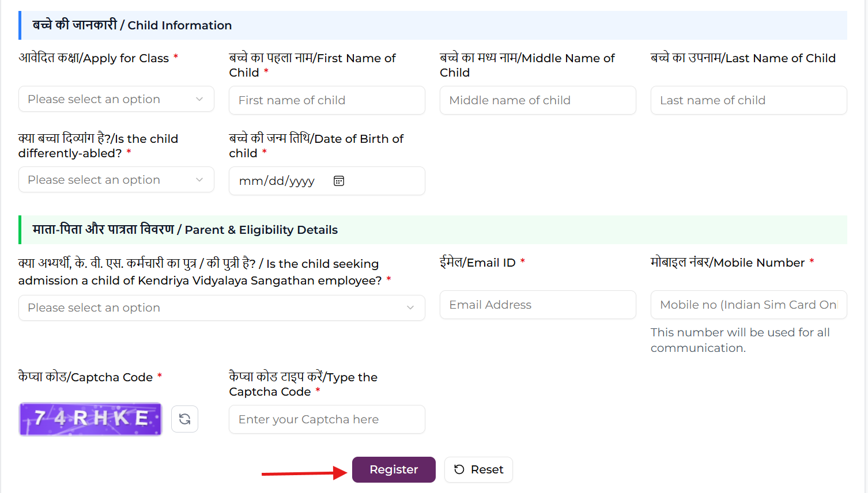This screenshot has width=868, height=493.
Task: Click the chevron arrow in Apply for Class dropdown
Action: click(199, 99)
